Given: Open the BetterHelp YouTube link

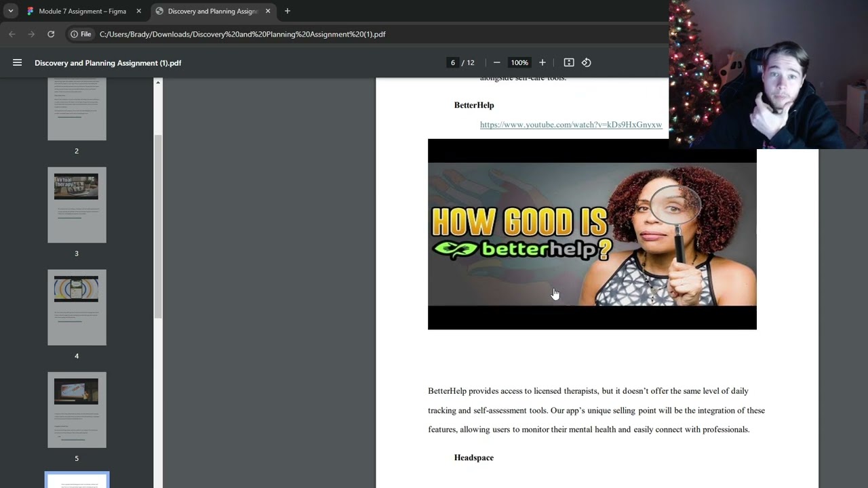Looking at the screenshot, I should pos(571,125).
